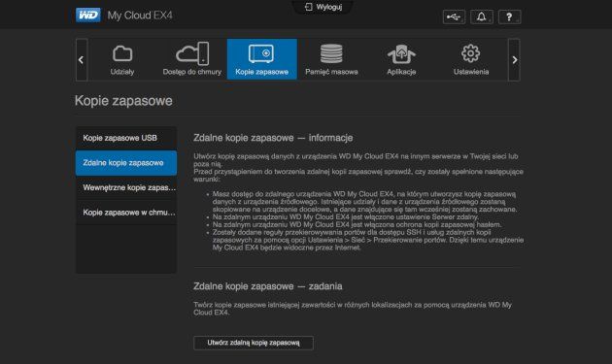The image size is (612, 364).
Task: Select the Kopie zapasowe navigation tab
Action: click(x=262, y=59)
